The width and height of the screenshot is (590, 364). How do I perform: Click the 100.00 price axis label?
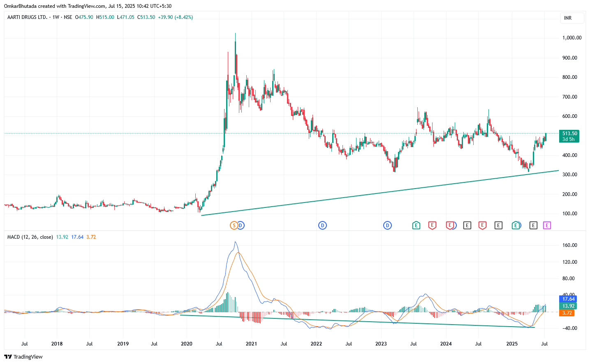pos(570,214)
